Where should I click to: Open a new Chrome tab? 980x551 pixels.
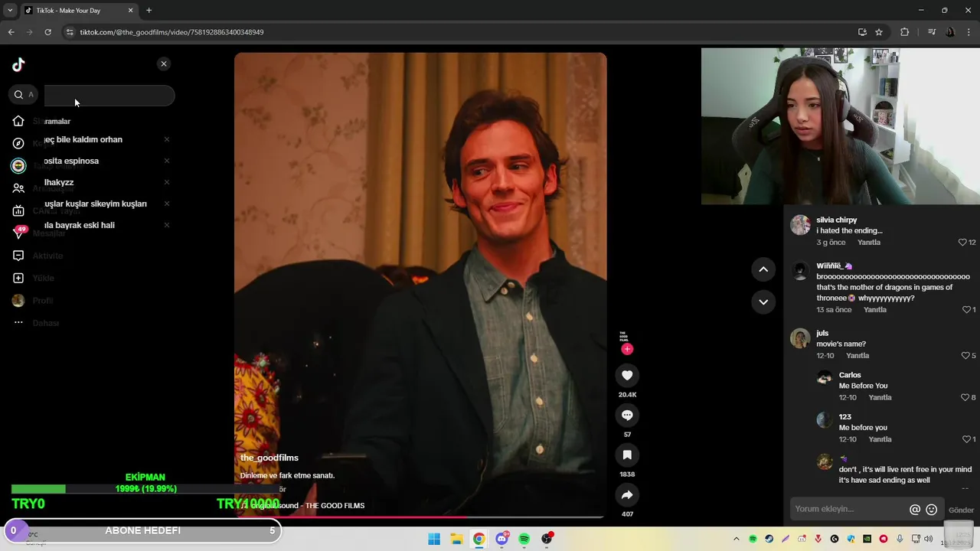pos(149,11)
